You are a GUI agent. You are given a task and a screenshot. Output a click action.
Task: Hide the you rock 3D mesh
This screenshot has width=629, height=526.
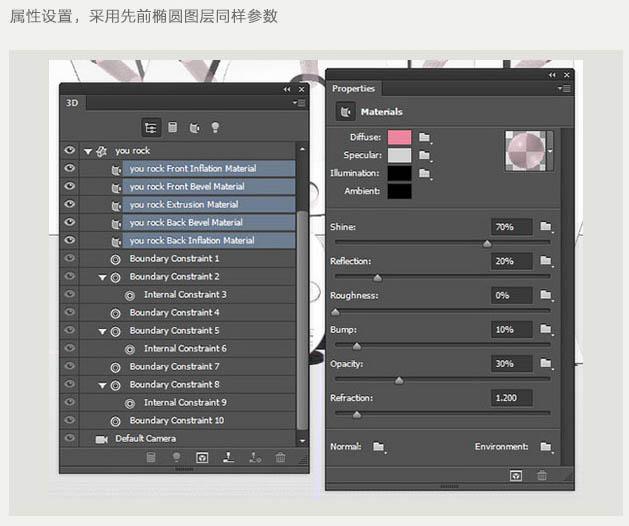click(70, 150)
